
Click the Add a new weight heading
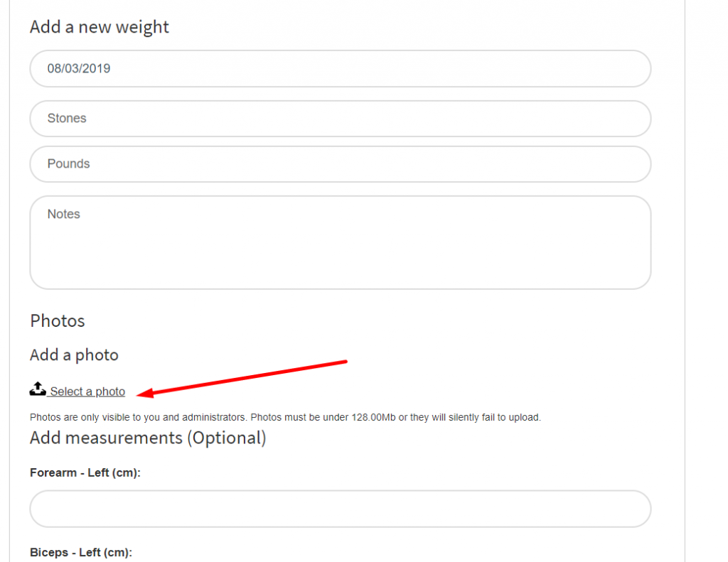[x=99, y=26]
